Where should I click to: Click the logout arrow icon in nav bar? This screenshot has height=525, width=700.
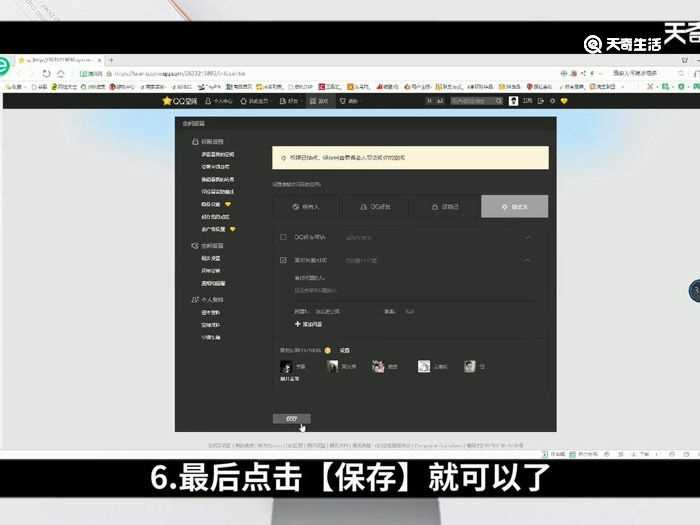point(541,101)
